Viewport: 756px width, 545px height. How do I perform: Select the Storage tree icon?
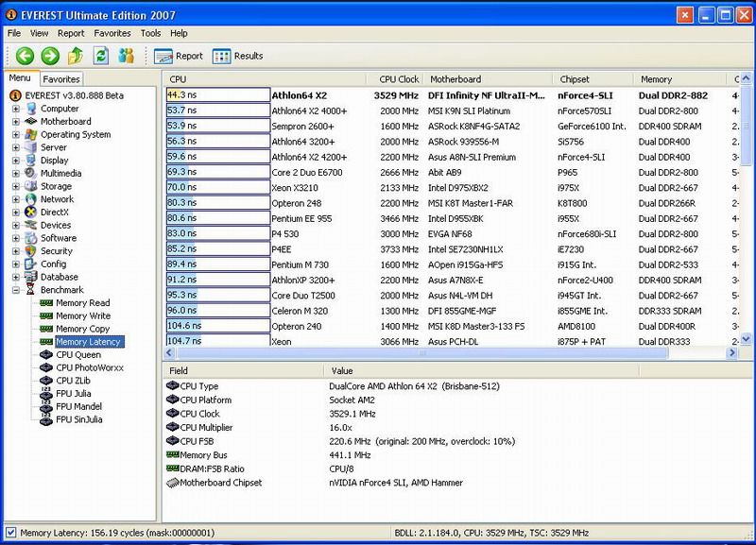[31, 186]
